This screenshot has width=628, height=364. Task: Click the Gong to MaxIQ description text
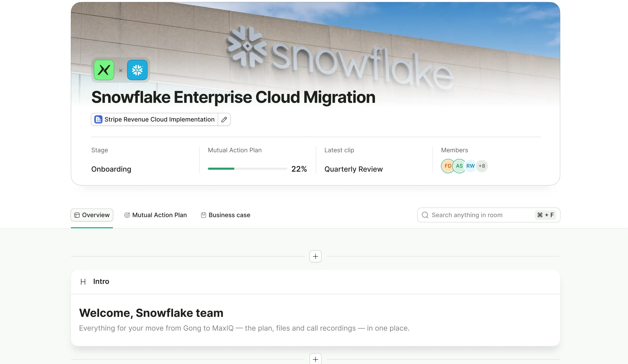click(x=244, y=328)
